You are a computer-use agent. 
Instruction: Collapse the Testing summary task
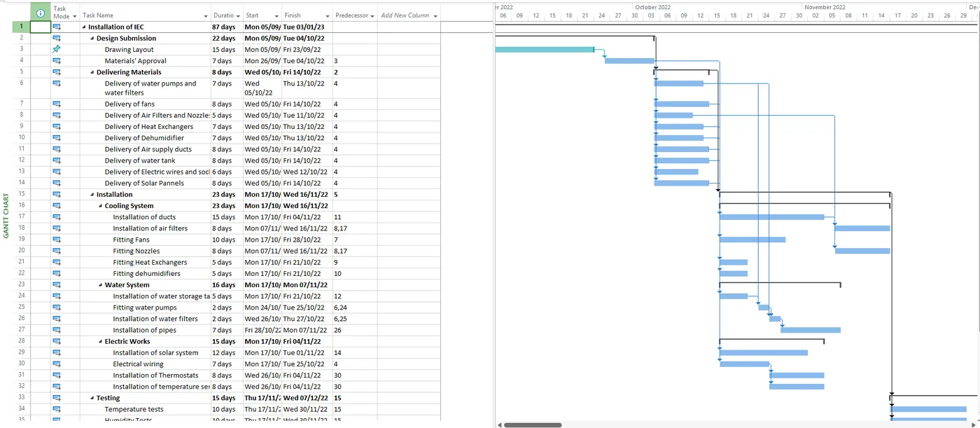[x=93, y=398]
